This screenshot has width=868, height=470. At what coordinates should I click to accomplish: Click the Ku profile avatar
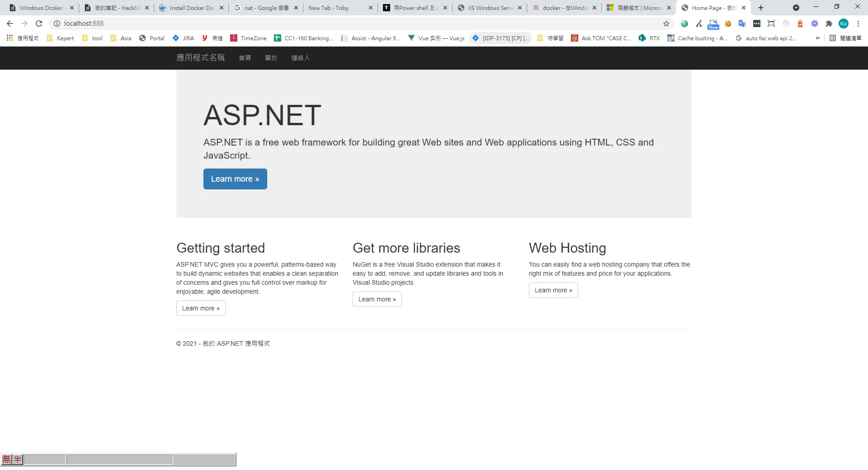tap(843, 23)
